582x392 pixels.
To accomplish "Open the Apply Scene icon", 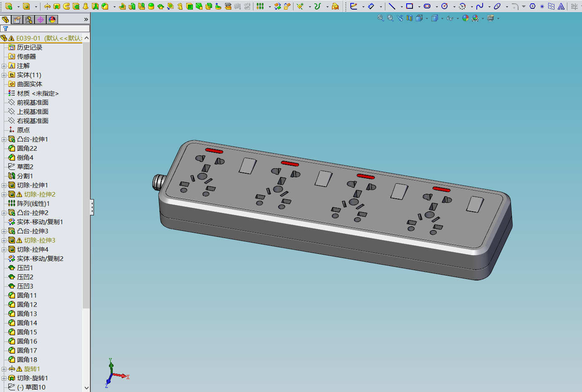I will pos(475,18).
